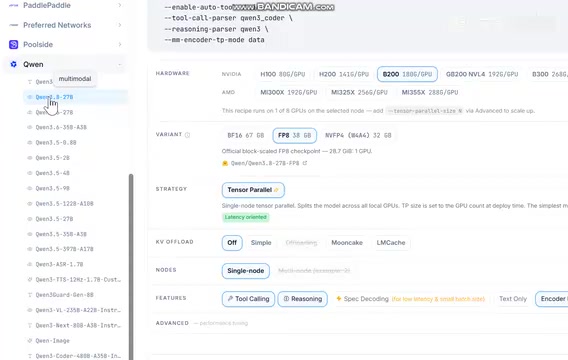568x360 pixels.
Task: Open Qwen3.5-397B-A17B in the sidebar
Action: pyautogui.click(x=64, y=249)
